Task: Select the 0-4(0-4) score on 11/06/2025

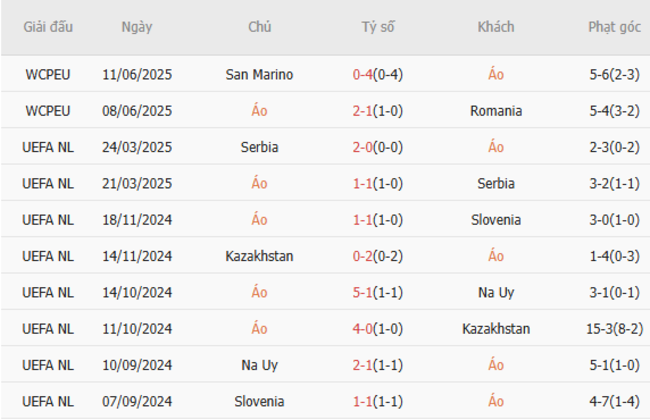Action: (378, 74)
